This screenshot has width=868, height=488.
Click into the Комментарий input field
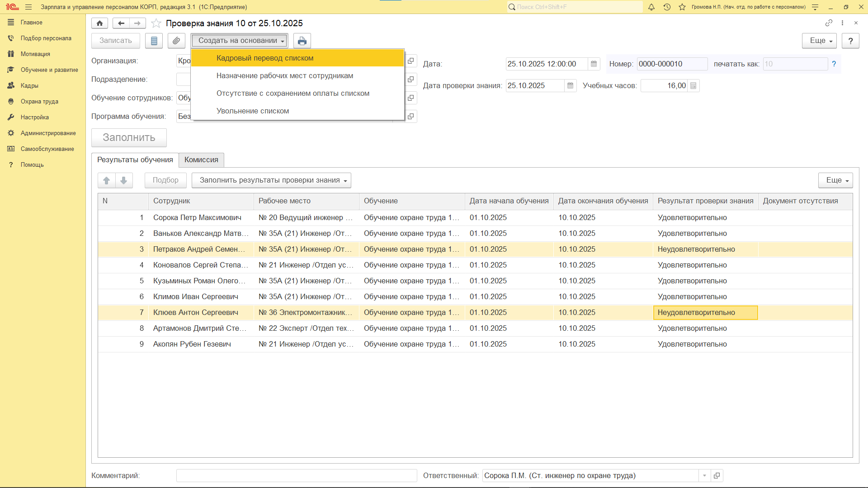coord(297,475)
